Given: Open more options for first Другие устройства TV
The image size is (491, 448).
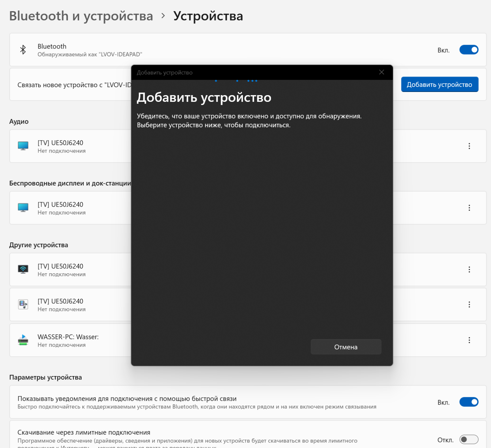Looking at the screenshot, I should click(469, 270).
